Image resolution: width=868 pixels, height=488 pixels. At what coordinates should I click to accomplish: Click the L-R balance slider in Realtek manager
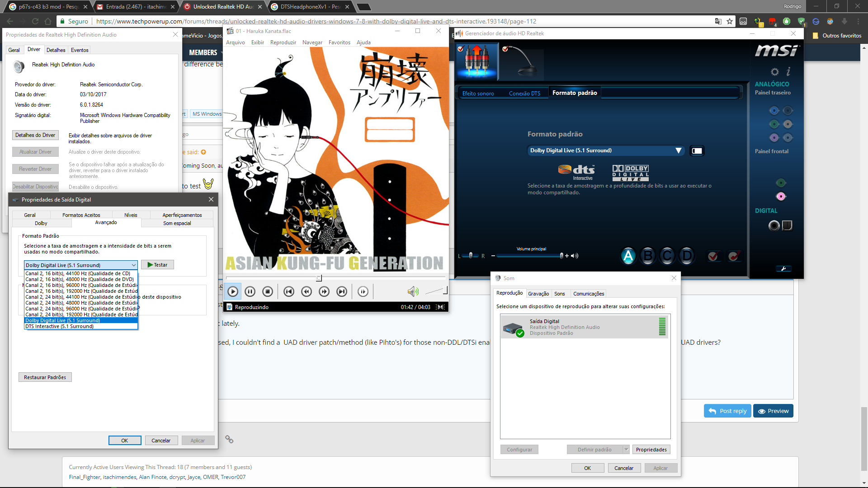471,256
